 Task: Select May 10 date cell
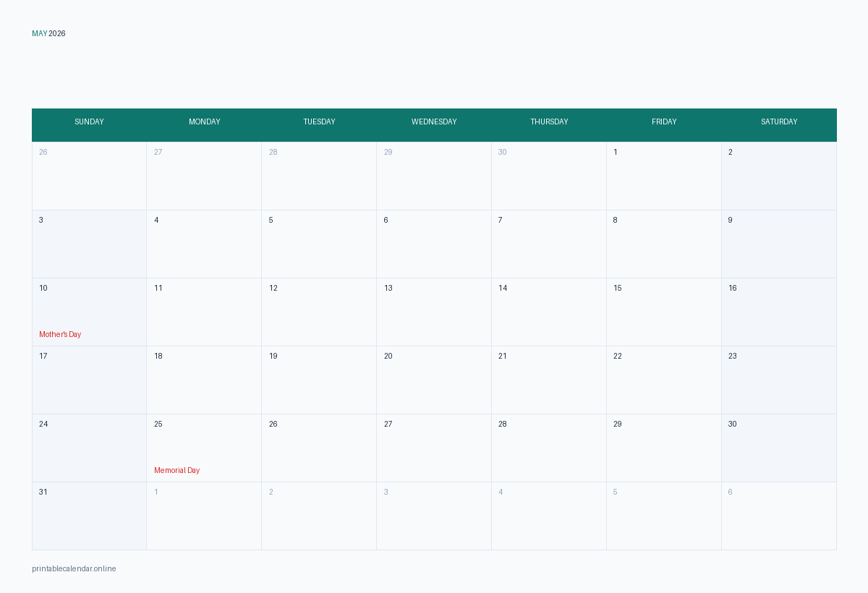pyautogui.click(x=89, y=312)
